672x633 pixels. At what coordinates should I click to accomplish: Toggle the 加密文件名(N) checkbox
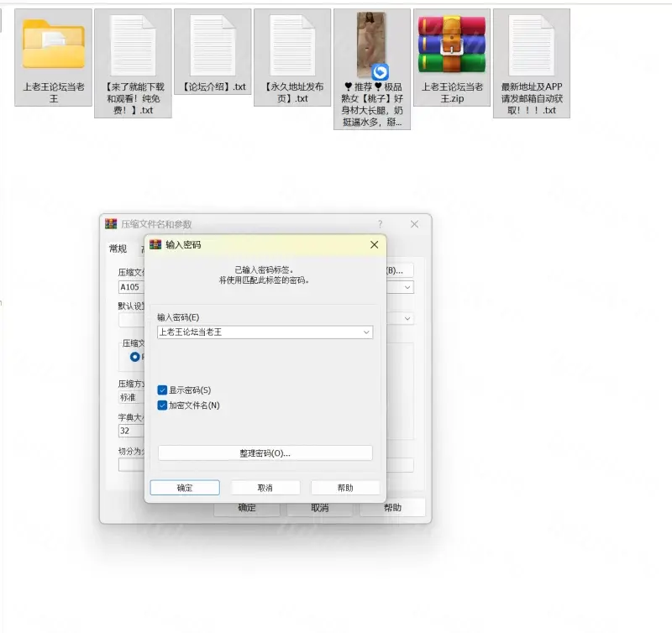pyautogui.click(x=163, y=405)
